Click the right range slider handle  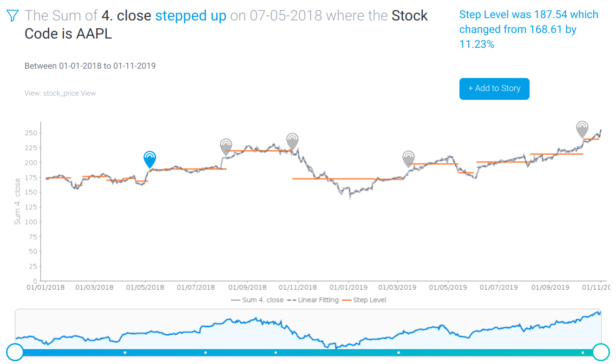601,352
